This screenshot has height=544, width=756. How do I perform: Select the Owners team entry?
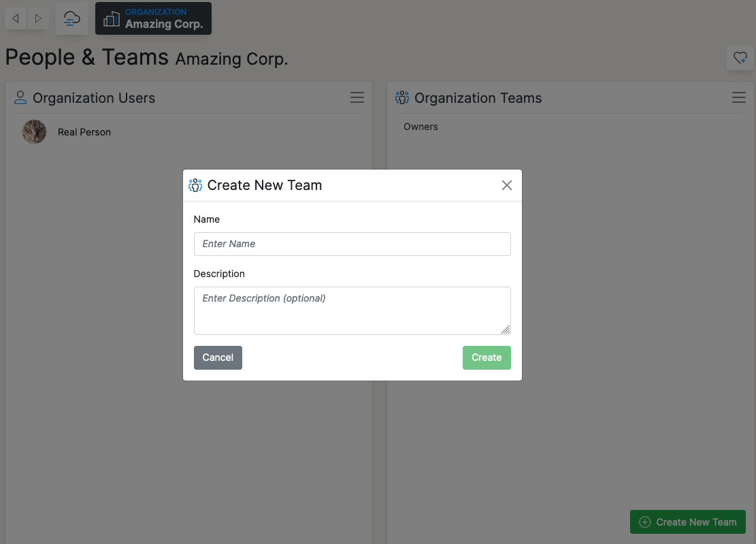(421, 127)
